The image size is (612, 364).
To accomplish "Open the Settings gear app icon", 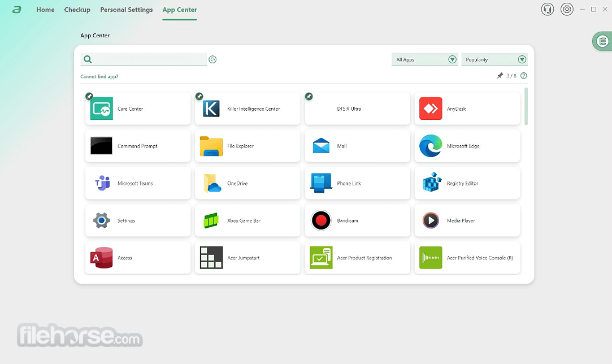I will [x=102, y=220].
